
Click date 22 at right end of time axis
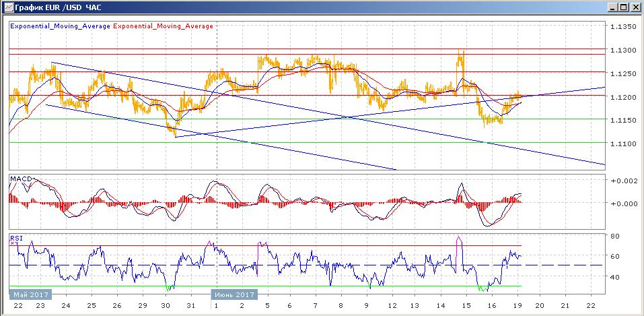coord(590,305)
